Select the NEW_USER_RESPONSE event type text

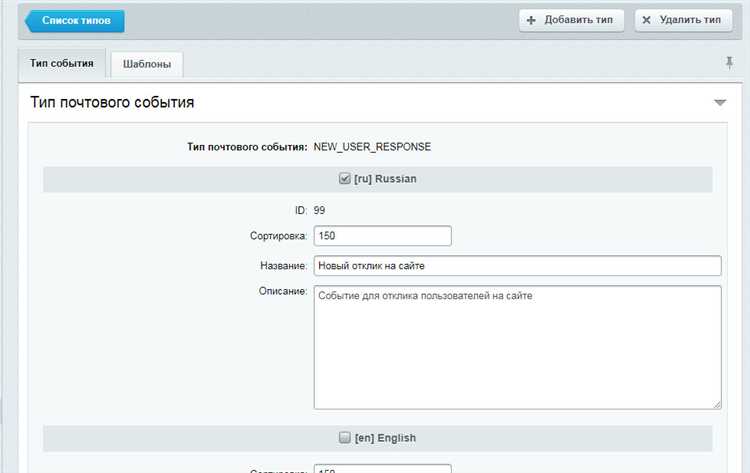click(372, 147)
